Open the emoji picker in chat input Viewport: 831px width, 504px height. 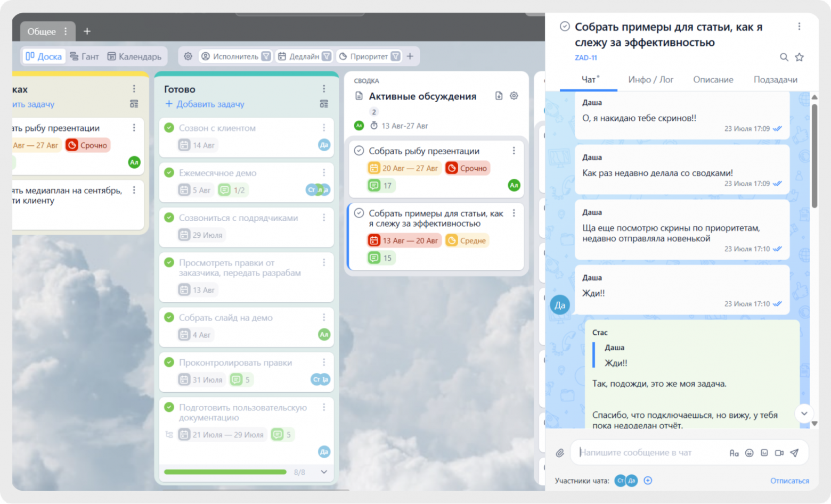749,453
